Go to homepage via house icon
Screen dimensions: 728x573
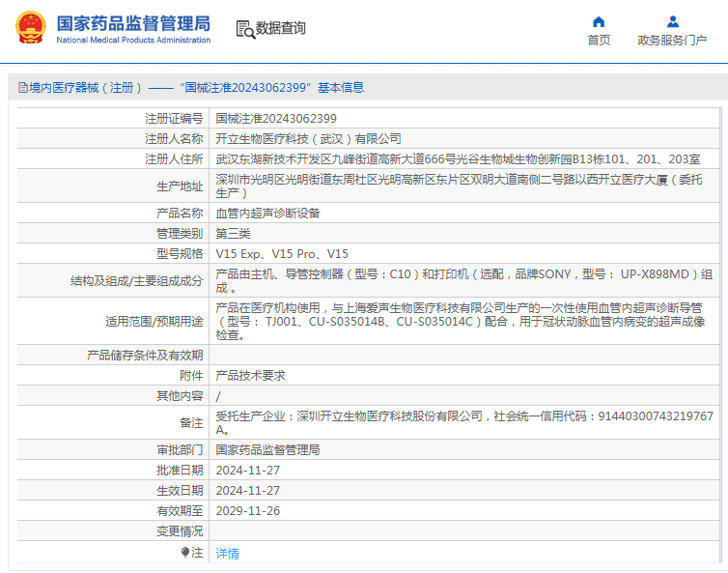599,22
